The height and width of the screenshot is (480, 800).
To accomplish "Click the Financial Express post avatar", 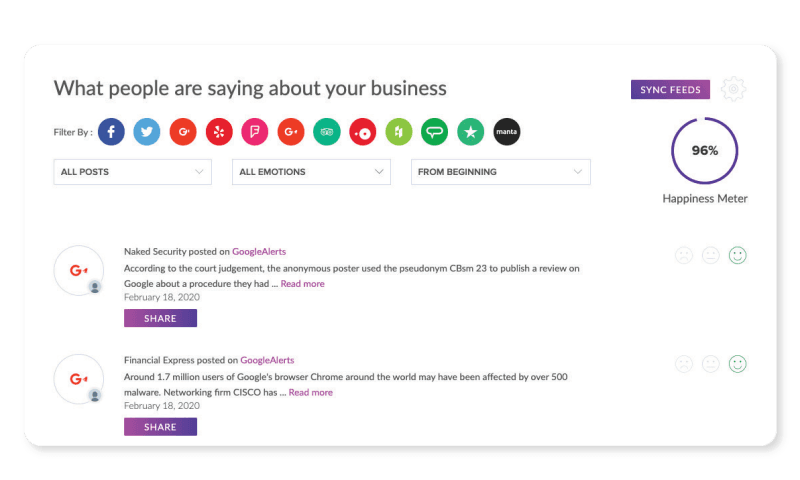I will [x=78, y=379].
